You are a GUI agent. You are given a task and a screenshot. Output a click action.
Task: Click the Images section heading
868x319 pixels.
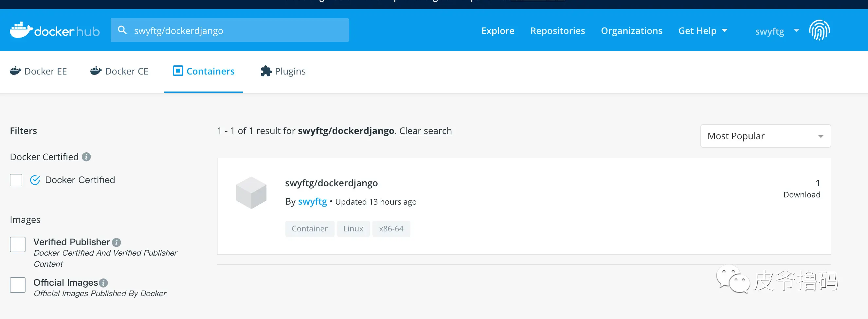pos(25,220)
